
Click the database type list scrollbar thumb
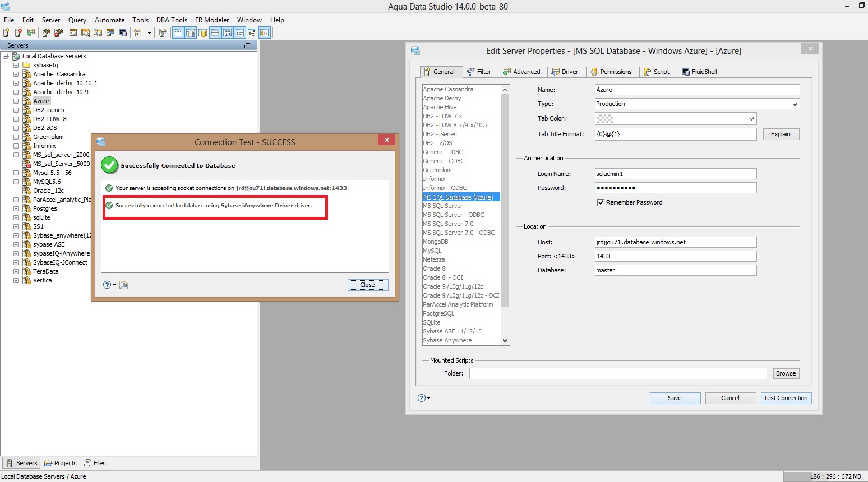505,200
